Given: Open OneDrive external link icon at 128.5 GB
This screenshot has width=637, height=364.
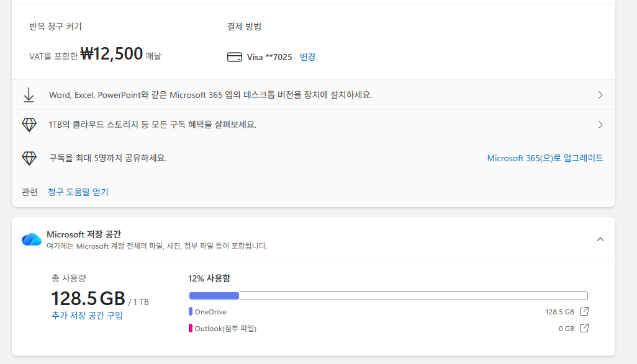Looking at the screenshot, I should click(x=584, y=311).
